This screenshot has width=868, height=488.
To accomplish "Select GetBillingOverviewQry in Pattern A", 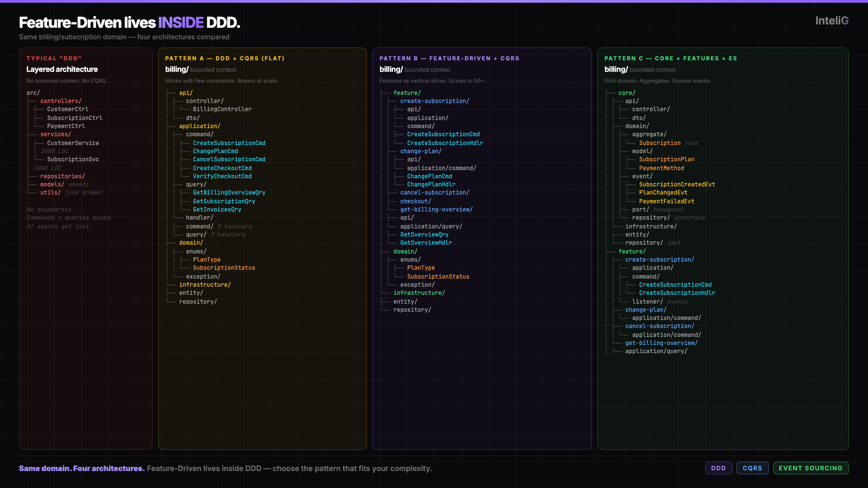I will pos(229,192).
